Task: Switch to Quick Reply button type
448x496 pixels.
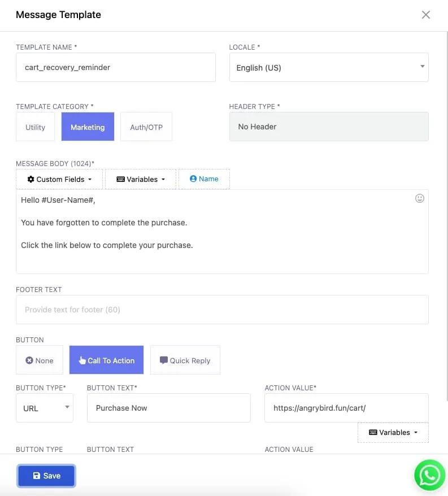Action: (185, 360)
